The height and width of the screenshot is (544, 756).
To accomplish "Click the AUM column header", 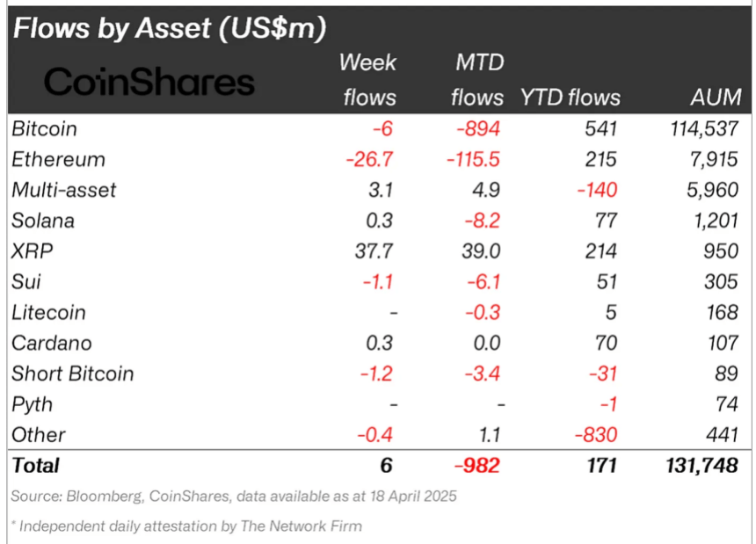I will click(x=716, y=98).
